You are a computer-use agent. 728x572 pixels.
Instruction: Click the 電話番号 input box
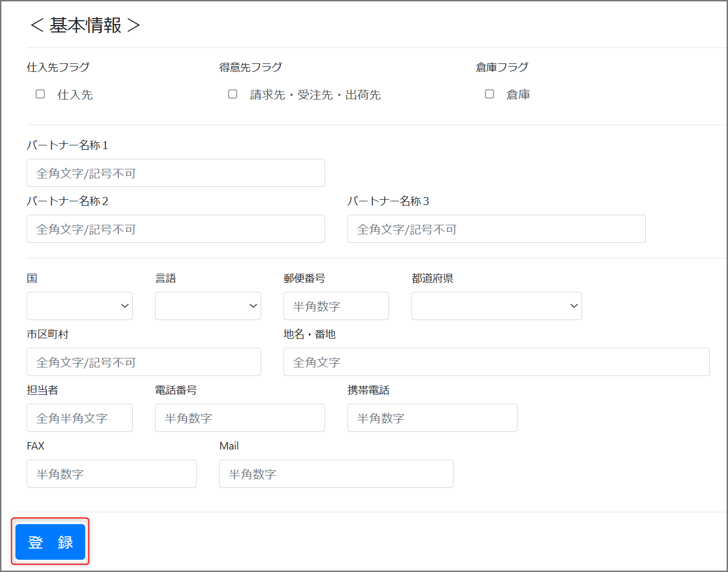click(240, 418)
